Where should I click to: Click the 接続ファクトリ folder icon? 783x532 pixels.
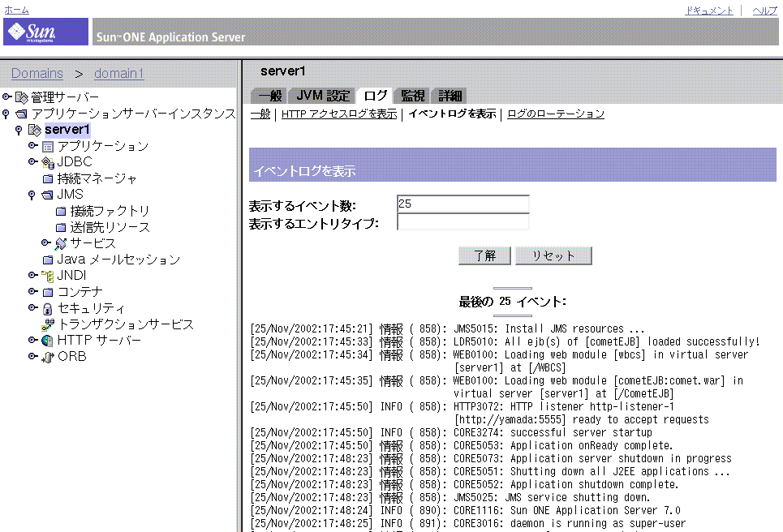pos(61,212)
